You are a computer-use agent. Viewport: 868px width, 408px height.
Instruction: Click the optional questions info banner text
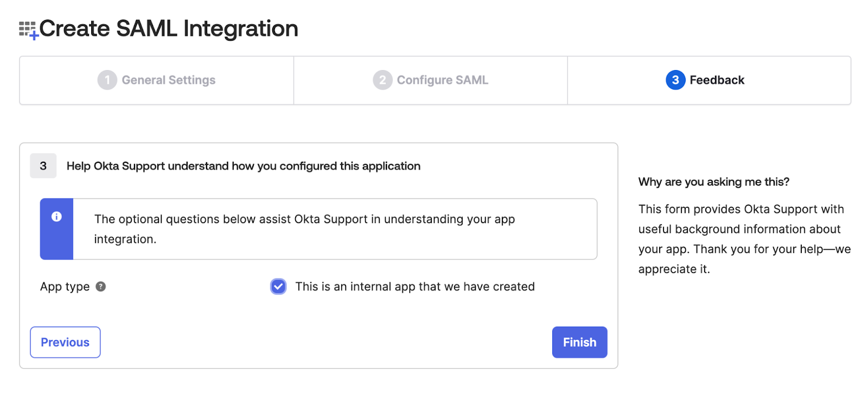point(304,229)
